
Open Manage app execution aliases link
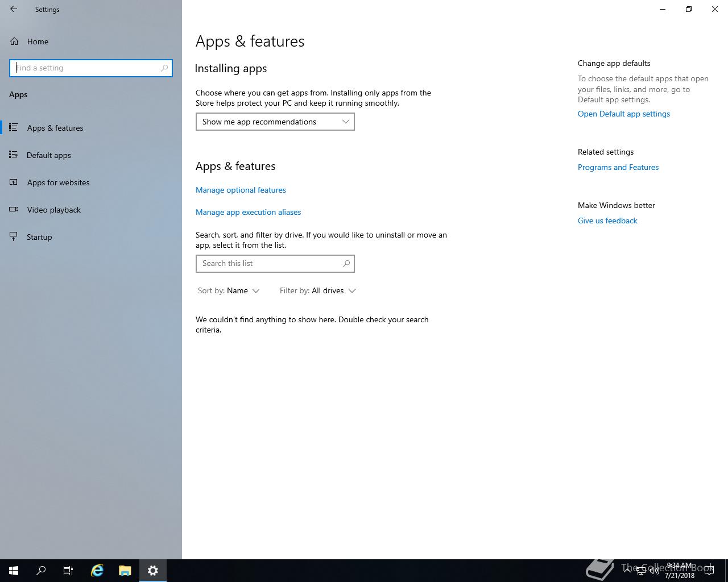coord(248,212)
